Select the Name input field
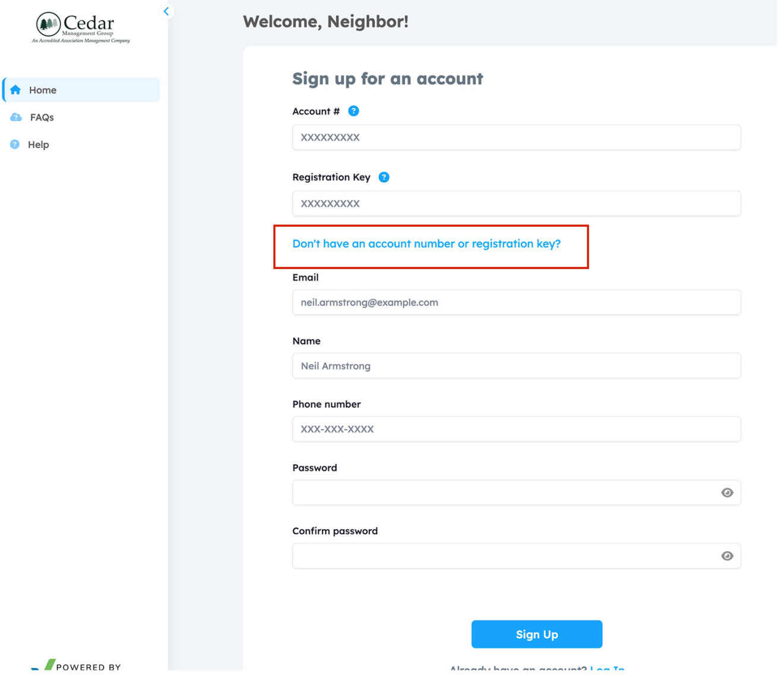The height and width of the screenshot is (677, 784). point(516,366)
